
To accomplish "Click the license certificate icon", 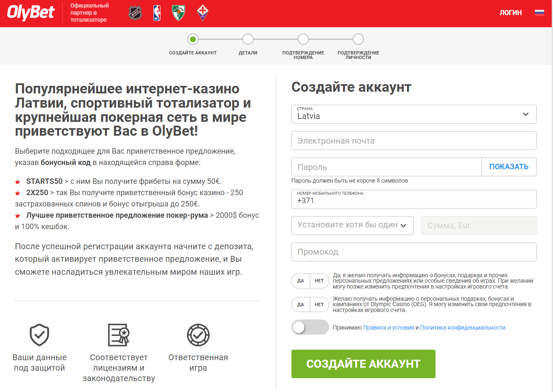I will coord(119,335).
